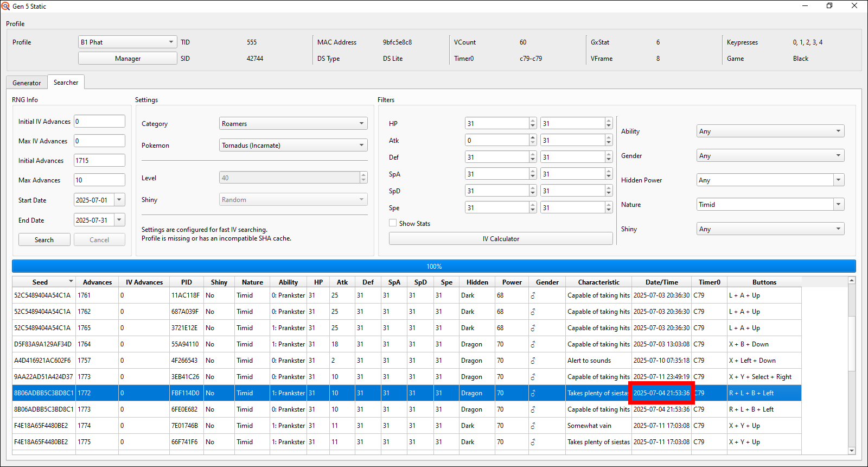
Task: Decrease the Atk maximum spinner value
Action: click(608, 143)
